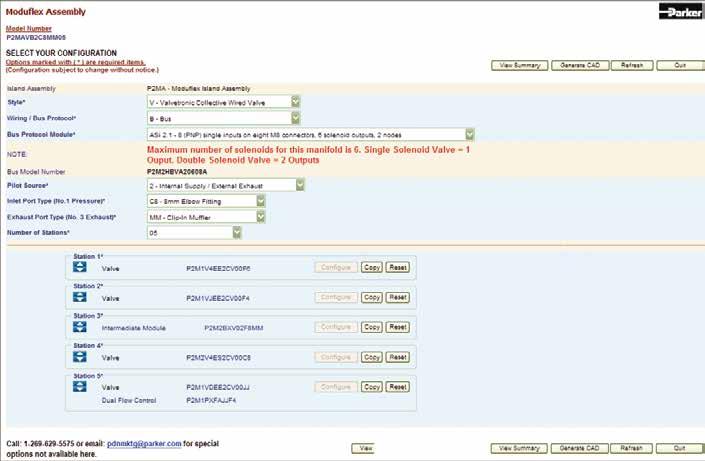705x461 pixels.
Task: Reset Station 3
Action: [397, 327]
